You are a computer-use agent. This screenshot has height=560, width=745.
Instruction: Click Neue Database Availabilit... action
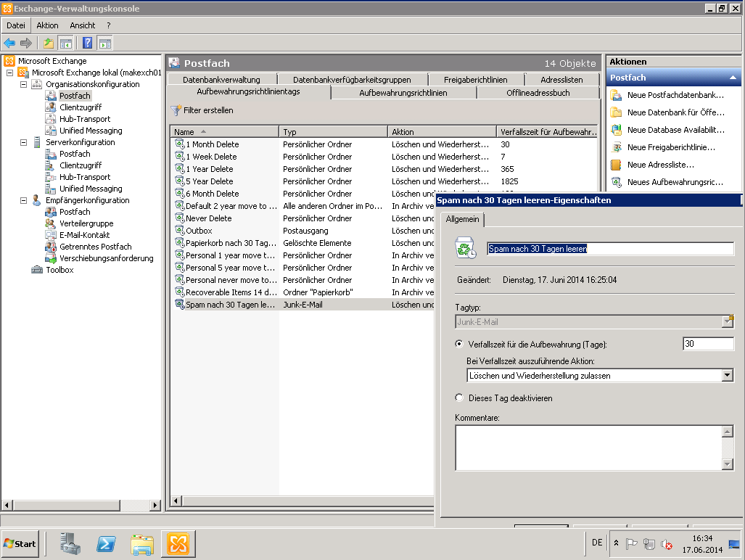click(x=675, y=130)
